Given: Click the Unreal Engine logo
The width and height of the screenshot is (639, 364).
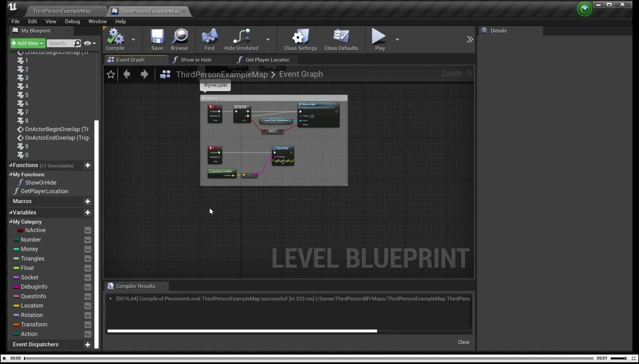Looking at the screenshot, I should [12, 7].
